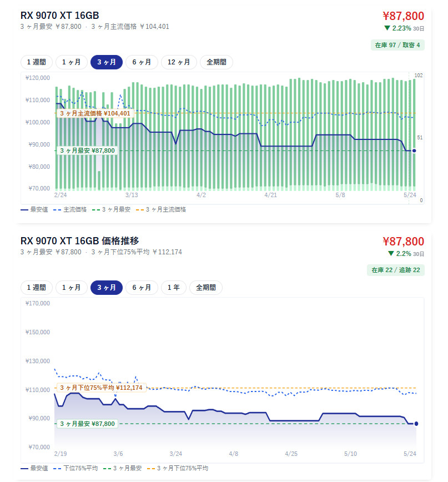Click the 2/24 date tick on top chart
Image resolution: width=448 pixels, height=482 pixels.
(61, 195)
